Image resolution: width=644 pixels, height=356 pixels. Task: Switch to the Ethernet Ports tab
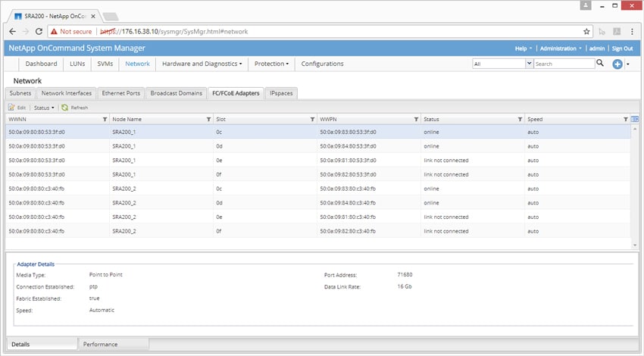click(121, 93)
